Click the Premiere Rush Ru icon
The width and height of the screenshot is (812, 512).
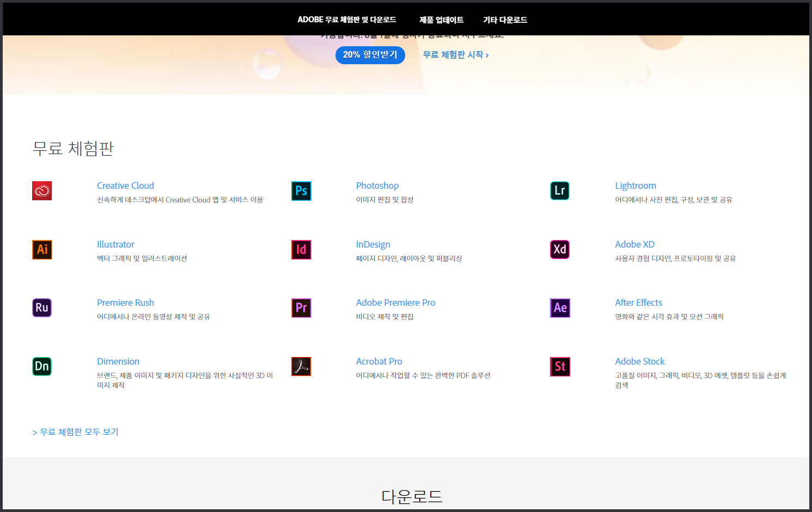(x=42, y=308)
